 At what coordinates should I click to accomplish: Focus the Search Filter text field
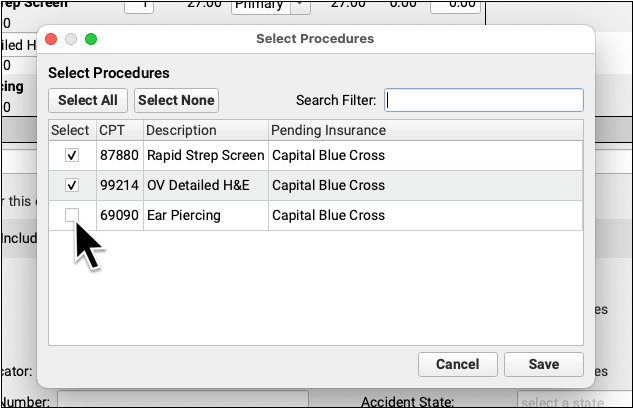point(484,100)
